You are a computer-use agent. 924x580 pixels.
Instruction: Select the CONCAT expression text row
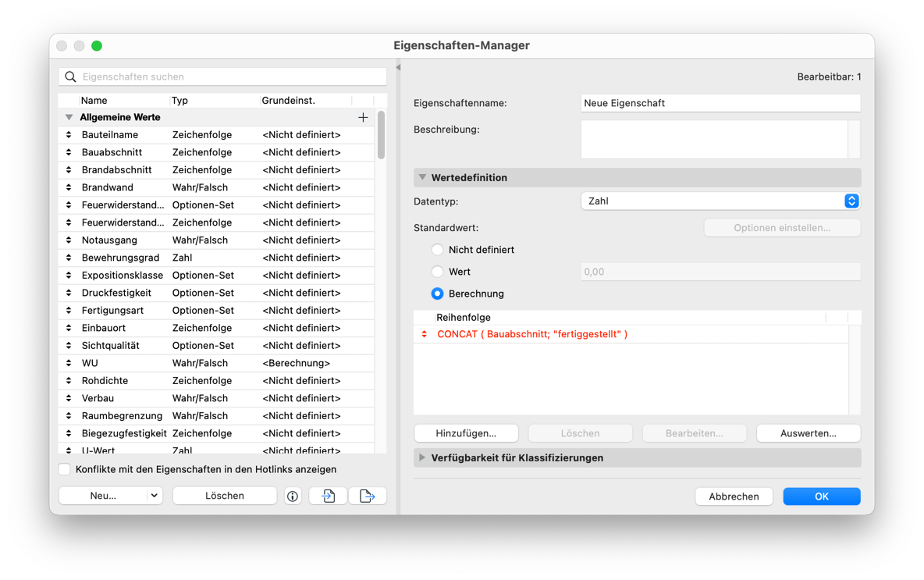(532, 334)
